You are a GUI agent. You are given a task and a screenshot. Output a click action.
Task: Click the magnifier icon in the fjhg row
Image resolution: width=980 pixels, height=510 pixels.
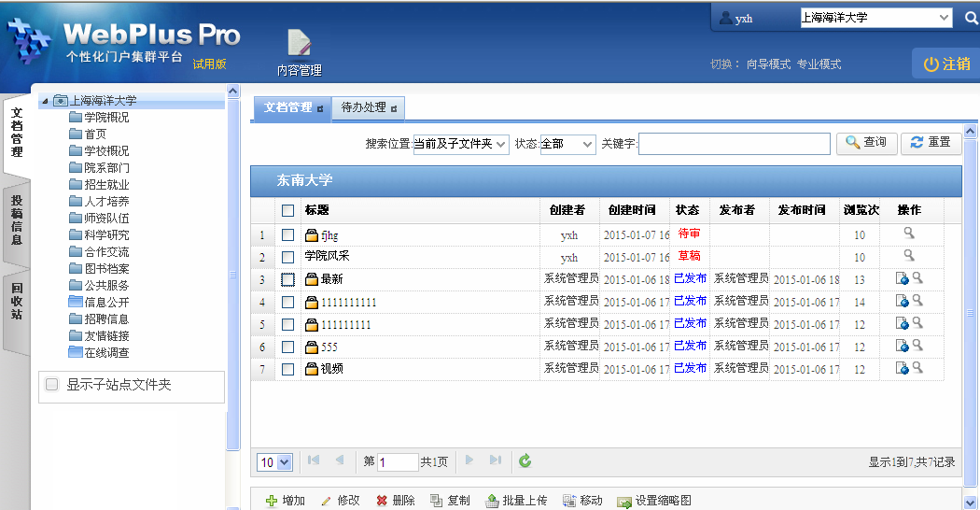pos(909,234)
